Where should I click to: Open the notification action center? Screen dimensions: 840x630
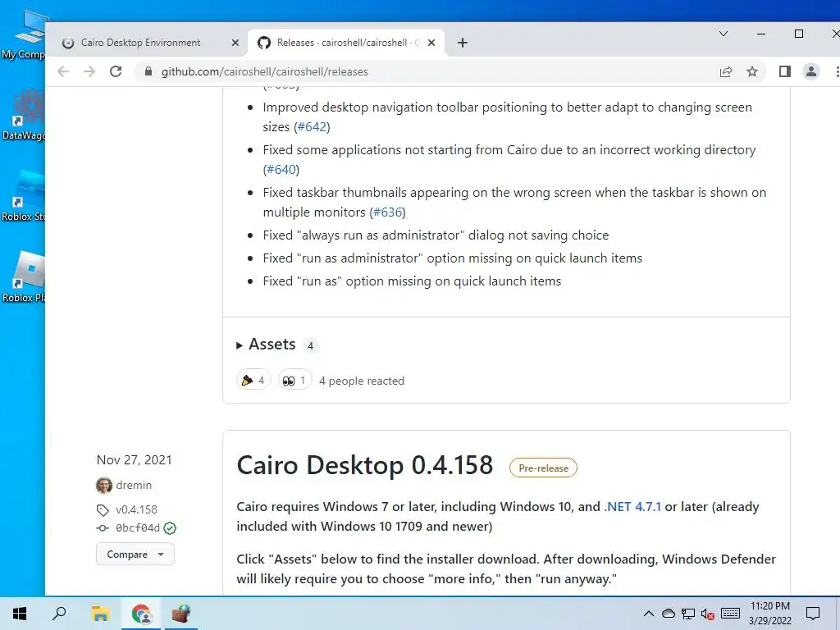[813, 614]
